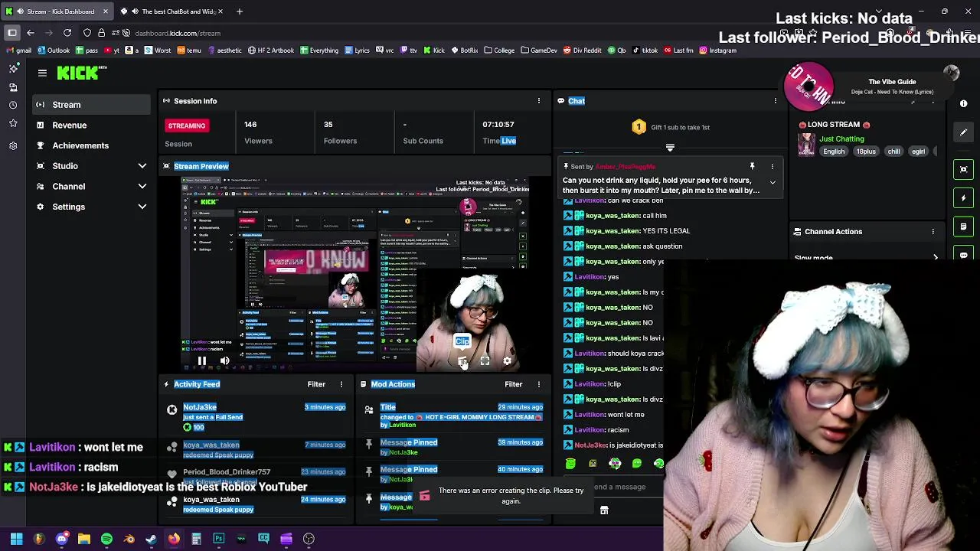Edit stream info with the pencil icon
Viewport: 980px width, 551px height.
tap(964, 132)
